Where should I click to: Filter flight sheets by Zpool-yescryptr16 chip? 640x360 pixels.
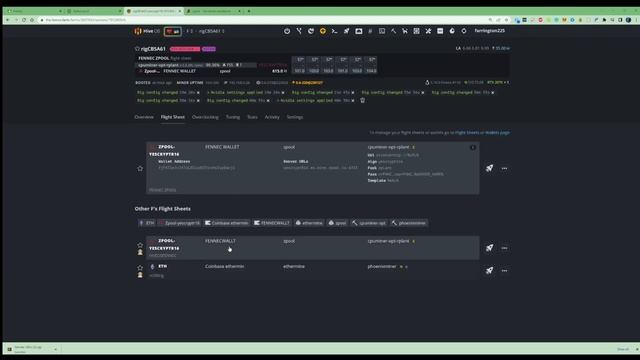tap(180, 223)
